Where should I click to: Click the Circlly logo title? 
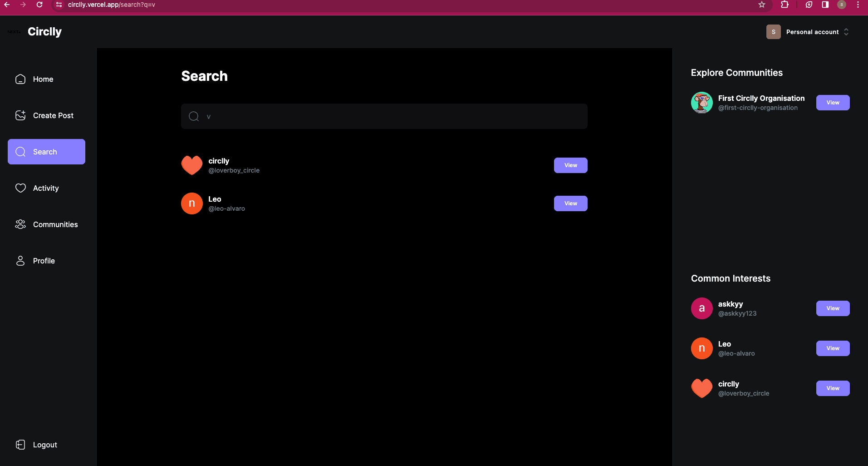pyautogui.click(x=44, y=32)
